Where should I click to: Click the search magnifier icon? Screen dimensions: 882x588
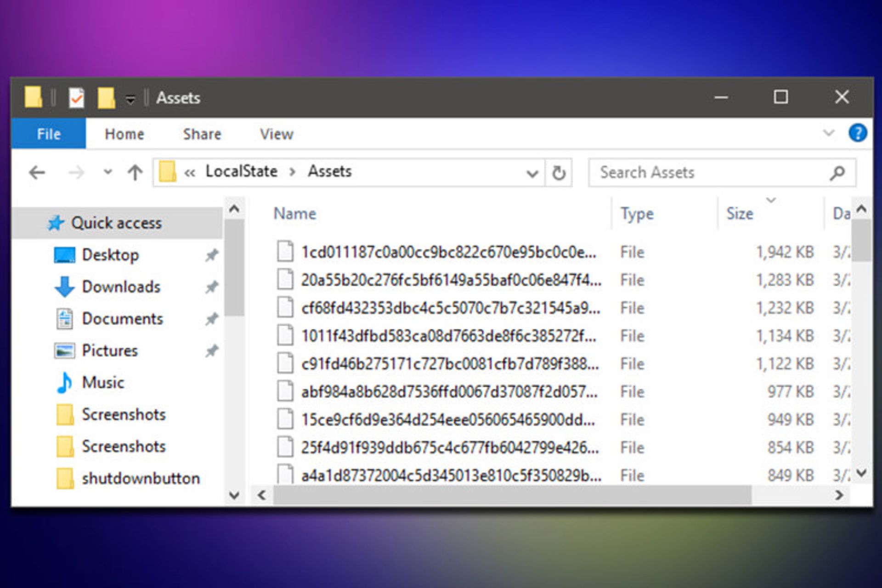point(837,173)
